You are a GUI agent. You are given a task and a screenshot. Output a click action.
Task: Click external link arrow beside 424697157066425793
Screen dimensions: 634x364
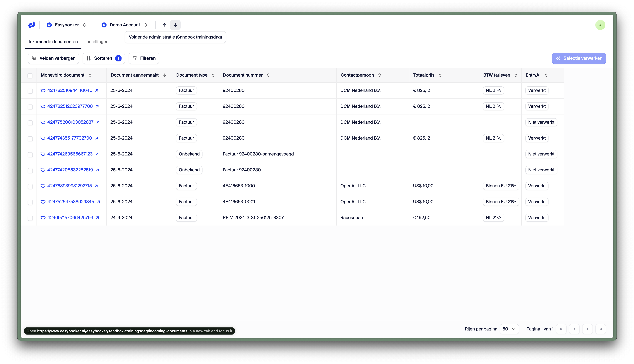[x=98, y=218]
